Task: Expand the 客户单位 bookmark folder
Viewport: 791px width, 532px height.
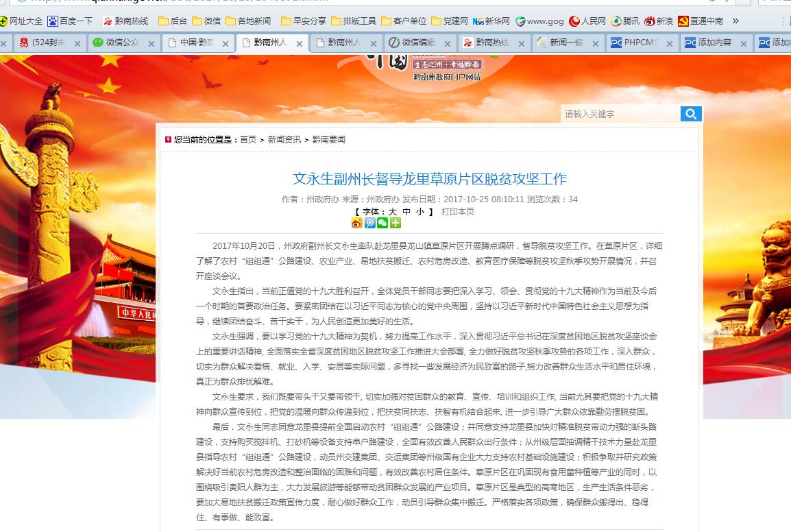Action: tap(404, 21)
